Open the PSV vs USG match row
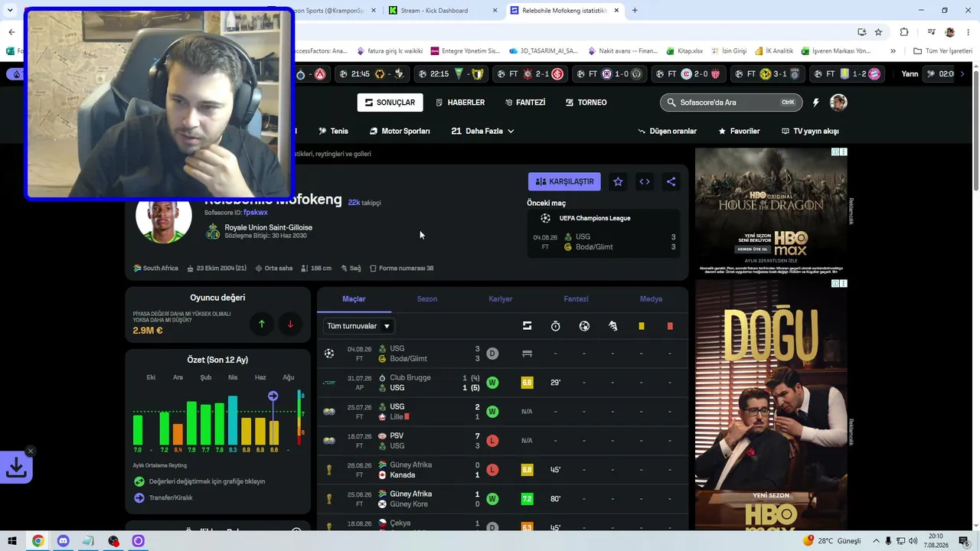 pos(502,441)
